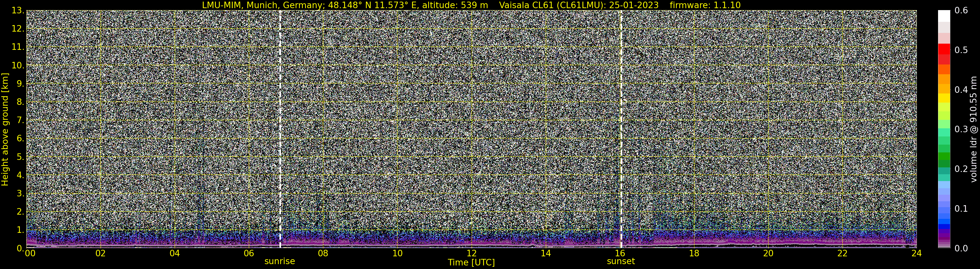980x269 pixels.
Task: Click the 22 UTC time tick label
Action: click(842, 254)
